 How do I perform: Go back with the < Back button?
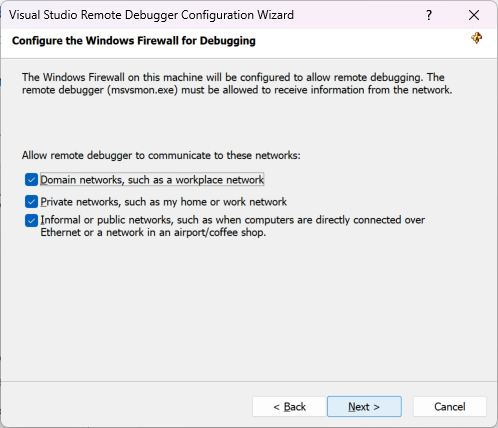pos(289,406)
